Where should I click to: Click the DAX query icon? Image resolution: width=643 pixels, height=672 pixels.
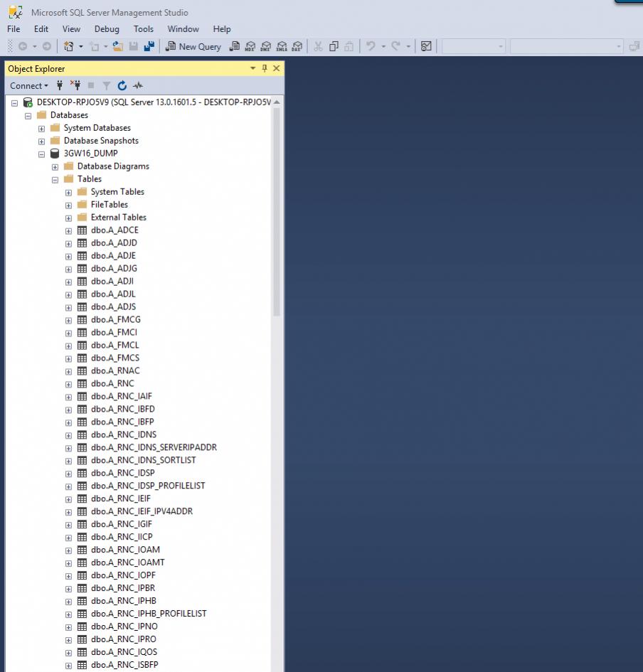(297, 46)
